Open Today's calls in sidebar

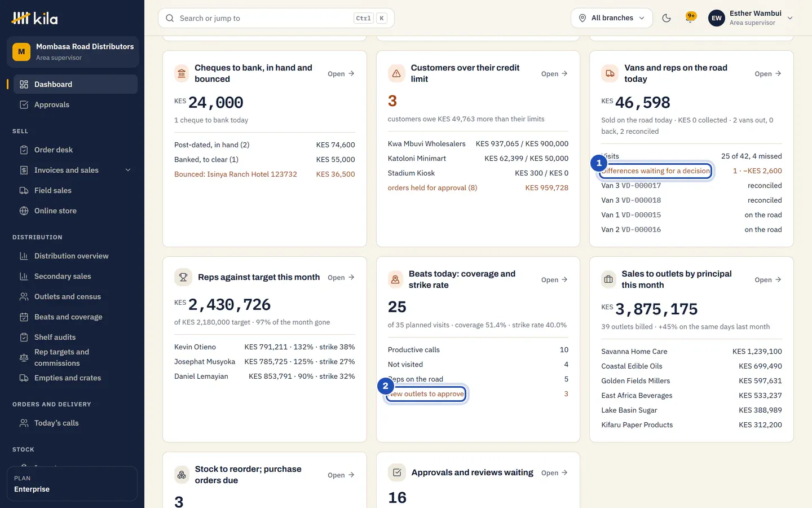point(76,423)
